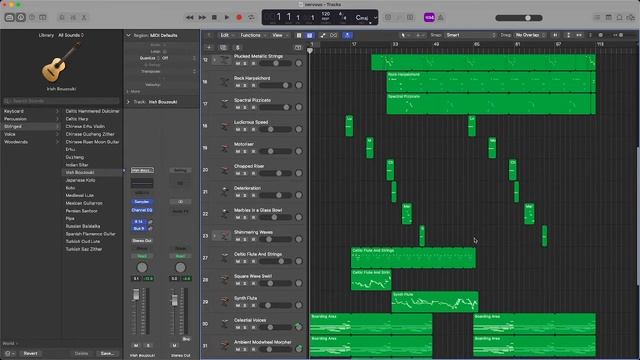
Task: Open Smart Controls button
Action: (x=62, y=18)
